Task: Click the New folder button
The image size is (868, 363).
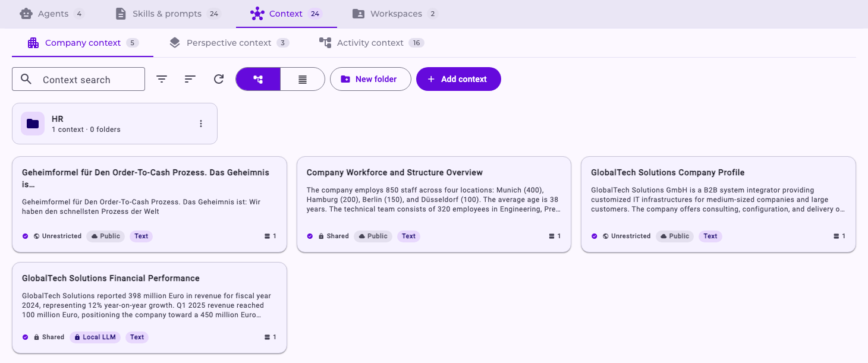Action: click(x=370, y=79)
